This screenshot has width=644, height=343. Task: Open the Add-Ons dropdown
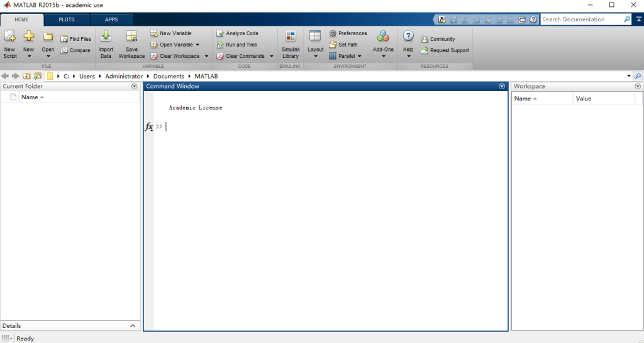coord(383,56)
